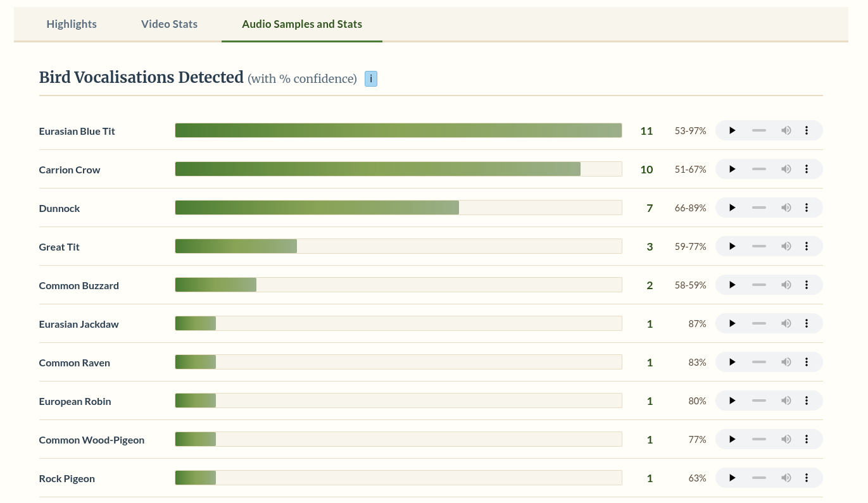Play the Eurasian Jackdaw audio sample
Viewport: 868px width, 503px height.
tap(732, 323)
